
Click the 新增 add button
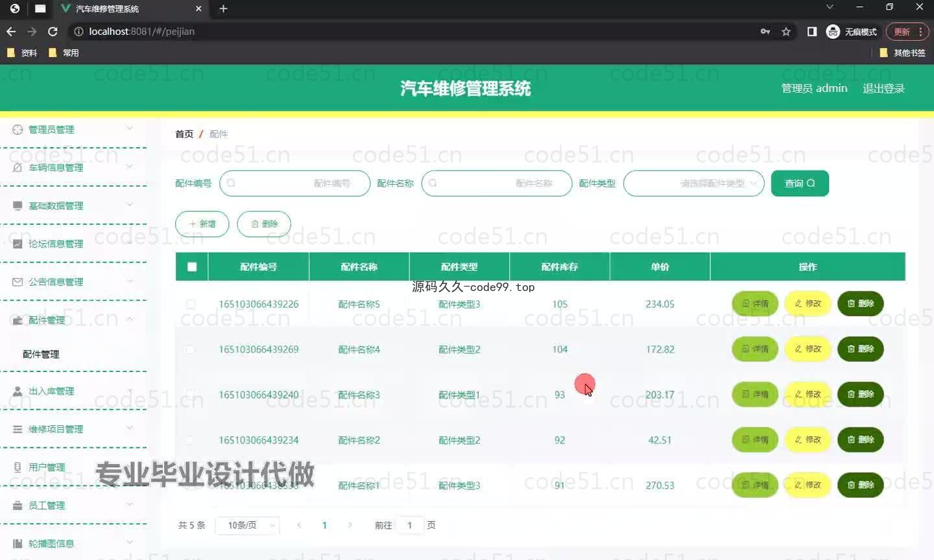tap(202, 224)
